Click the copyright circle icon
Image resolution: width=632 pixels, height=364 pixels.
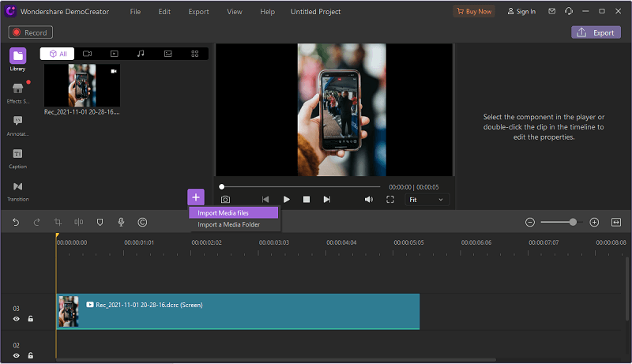142,222
